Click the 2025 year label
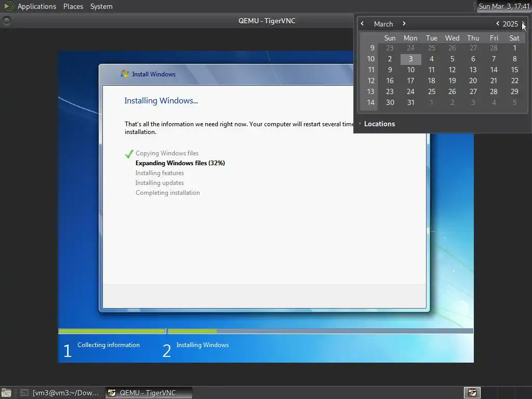Screen dimensions: 532x399 [510, 24]
